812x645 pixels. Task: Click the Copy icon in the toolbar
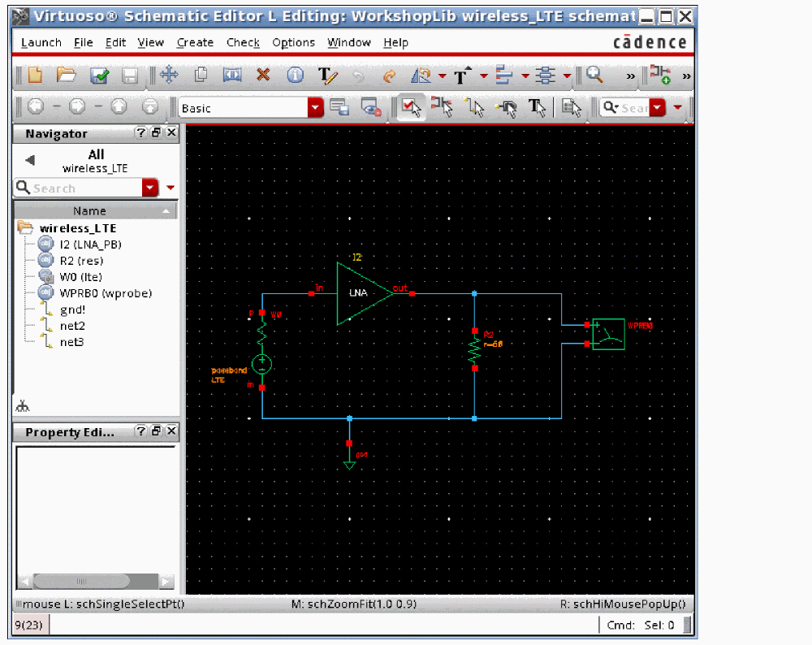[201, 76]
